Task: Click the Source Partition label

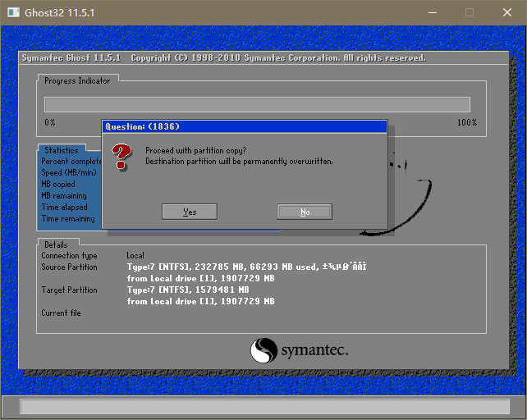Action: [x=69, y=267]
